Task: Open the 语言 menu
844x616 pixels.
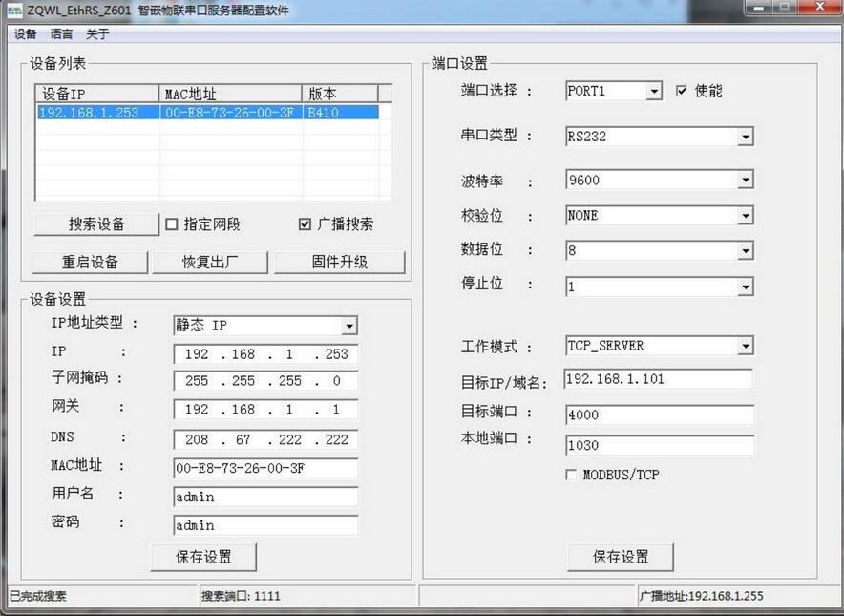Action: [61, 34]
